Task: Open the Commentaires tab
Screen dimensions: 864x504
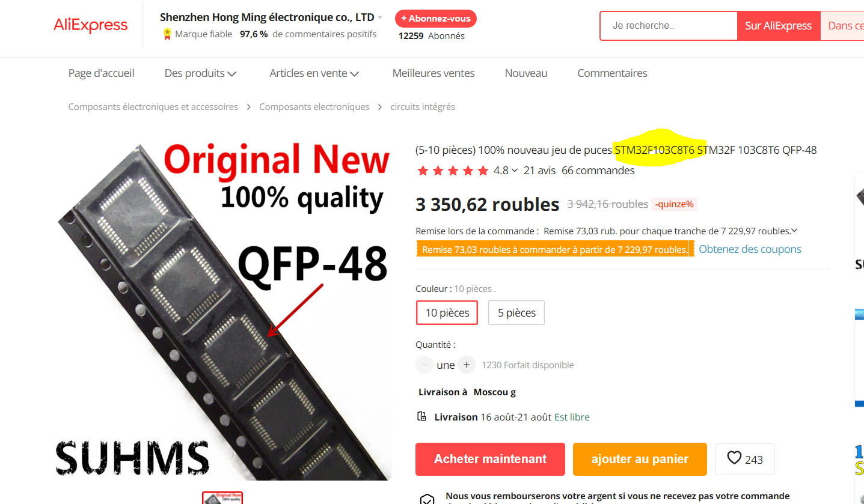Action: (612, 73)
